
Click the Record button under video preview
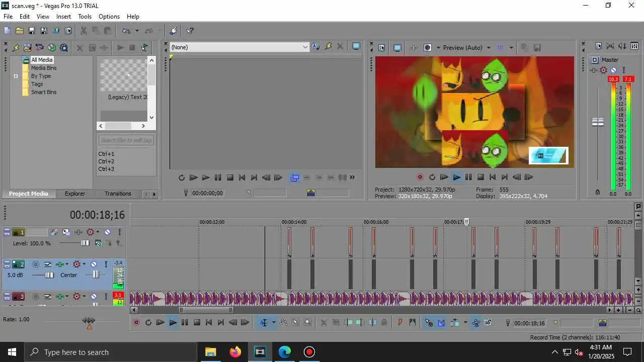tap(420, 177)
